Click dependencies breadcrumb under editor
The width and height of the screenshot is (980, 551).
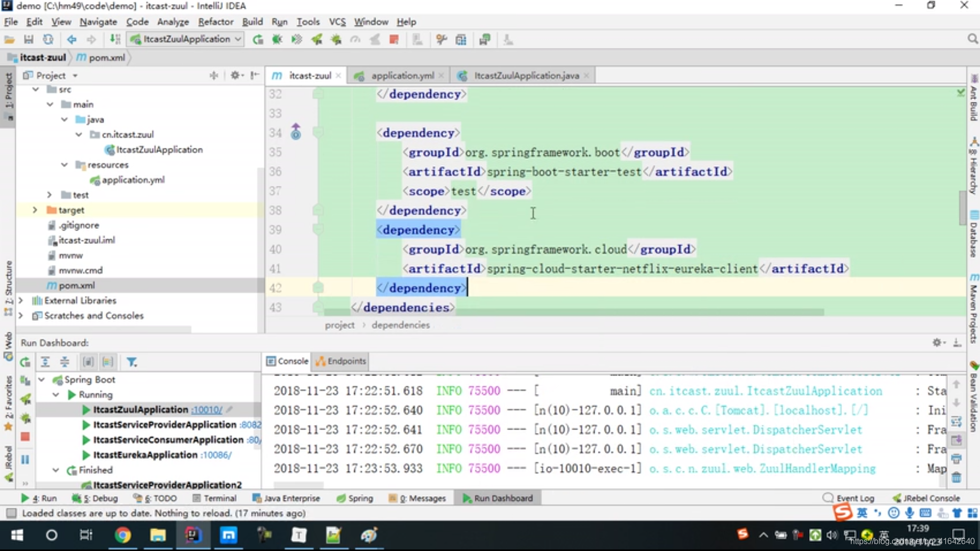[x=401, y=325]
